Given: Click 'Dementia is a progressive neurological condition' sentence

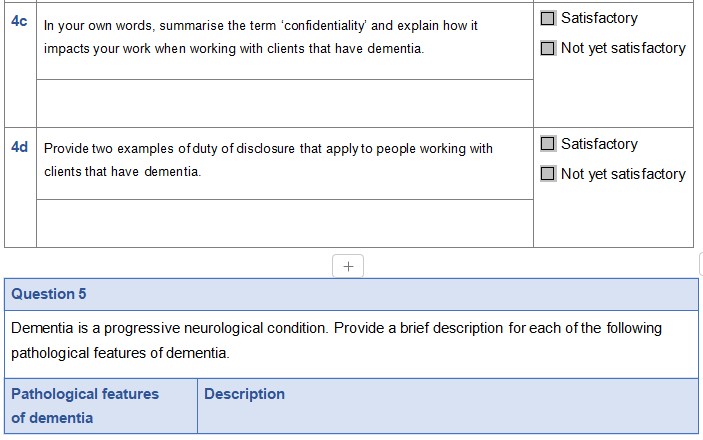Looking at the screenshot, I should click(170, 328).
